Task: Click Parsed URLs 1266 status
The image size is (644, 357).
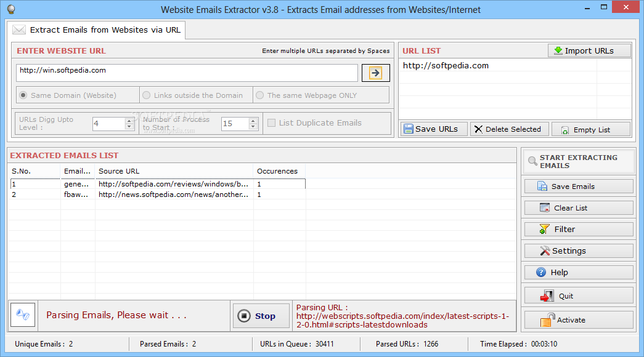Action: [x=407, y=344]
